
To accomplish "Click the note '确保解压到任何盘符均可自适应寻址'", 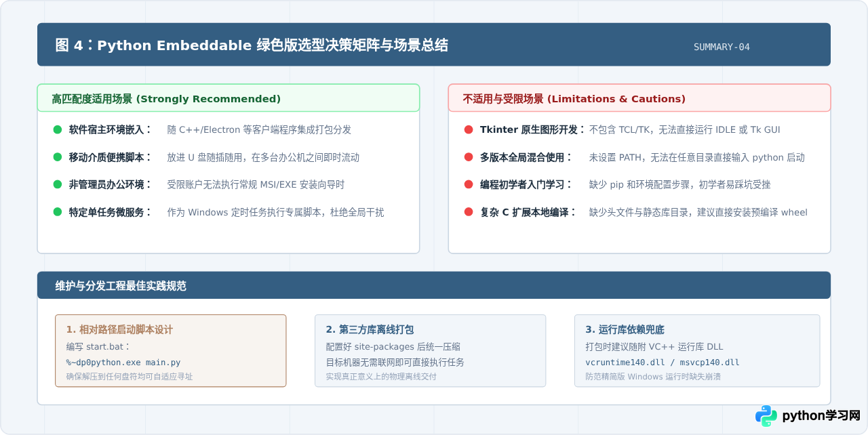I will click(x=129, y=377).
